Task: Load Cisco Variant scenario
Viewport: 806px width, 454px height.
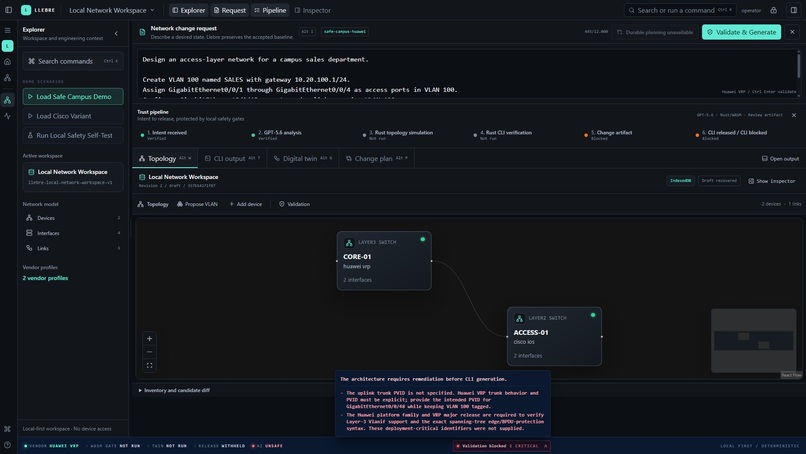Action: pyautogui.click(x=73, y=116)
